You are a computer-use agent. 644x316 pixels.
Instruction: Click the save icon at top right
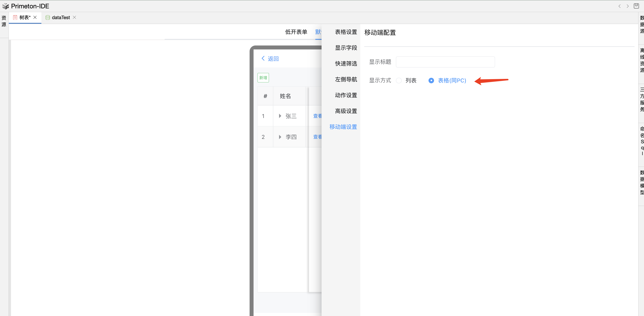pos(636,6)
